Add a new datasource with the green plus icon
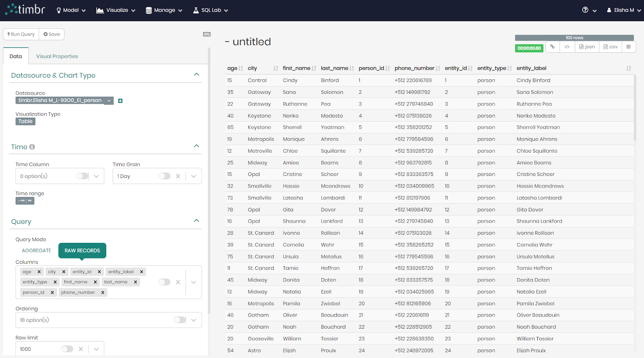The image size is (644, 358). tap(120, 101)
